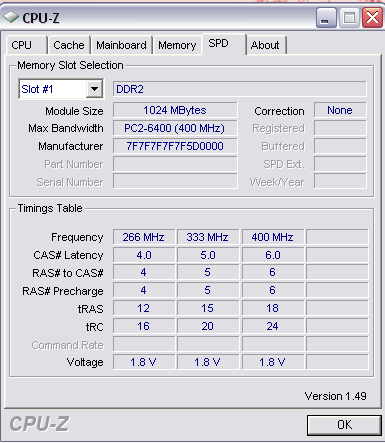This screenshot has height=443, width=385.
Task: Click the Memory Slot Selection group title
Action: click(x=70, y=65)
